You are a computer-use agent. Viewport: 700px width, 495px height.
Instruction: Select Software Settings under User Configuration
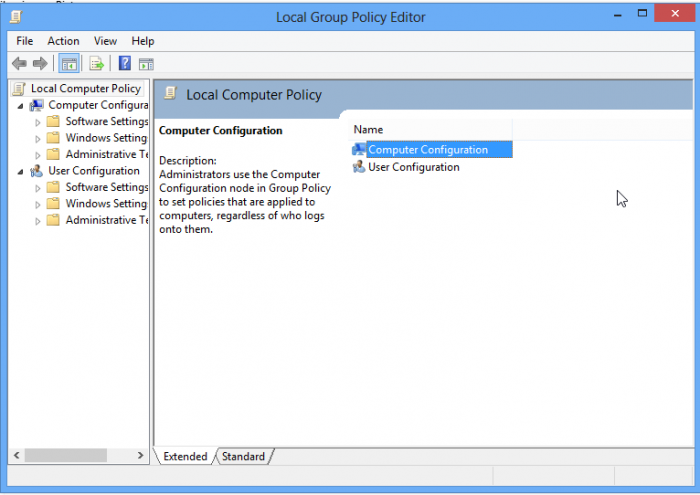click(107, 187)
